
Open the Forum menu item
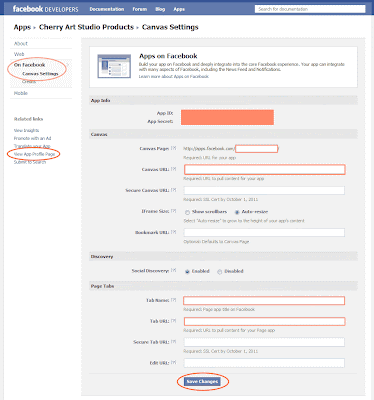click(x=140, y=9)
